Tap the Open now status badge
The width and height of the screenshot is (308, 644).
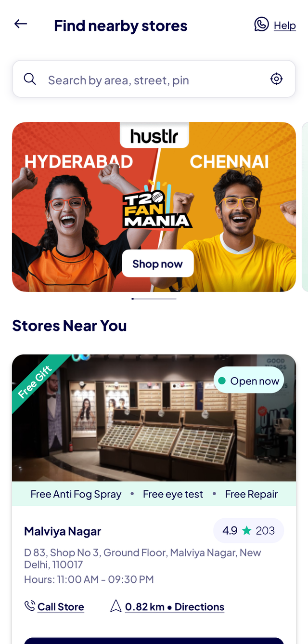tap(249, 381)
